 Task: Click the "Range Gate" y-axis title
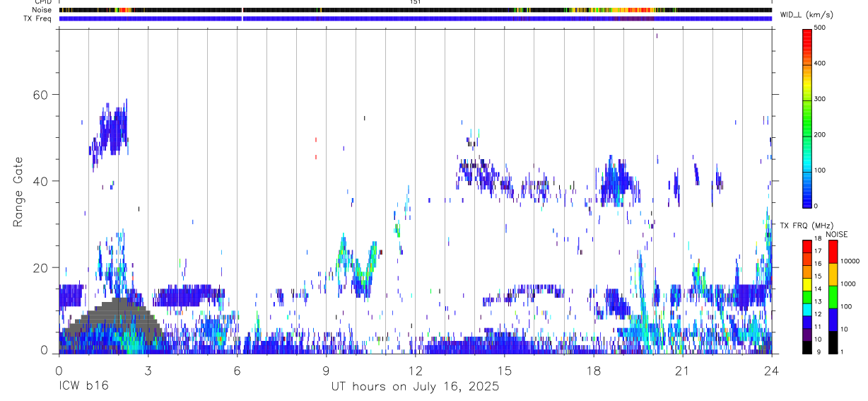pyautogui.click(x=18, y=192)
